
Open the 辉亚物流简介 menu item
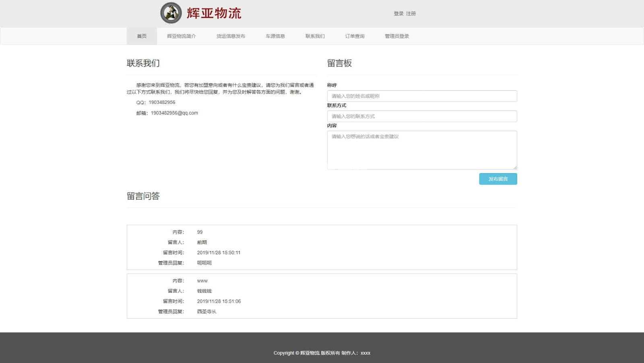[x=182, y=36]
